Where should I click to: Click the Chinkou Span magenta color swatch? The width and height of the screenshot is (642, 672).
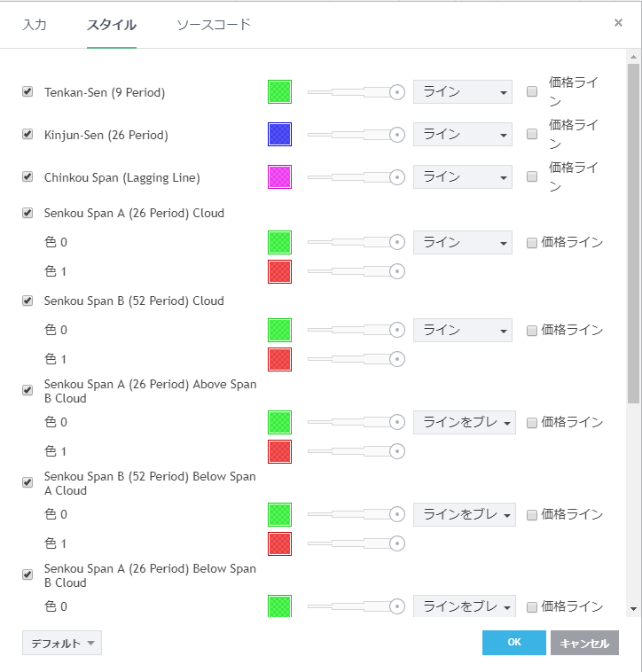pyautogui.click(x=279, y=176)
